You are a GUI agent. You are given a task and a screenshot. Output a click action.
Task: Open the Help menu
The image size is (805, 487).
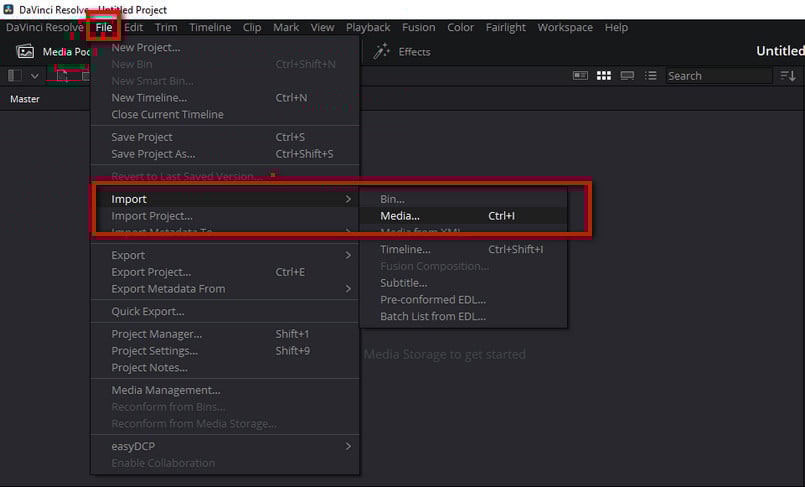616,27
